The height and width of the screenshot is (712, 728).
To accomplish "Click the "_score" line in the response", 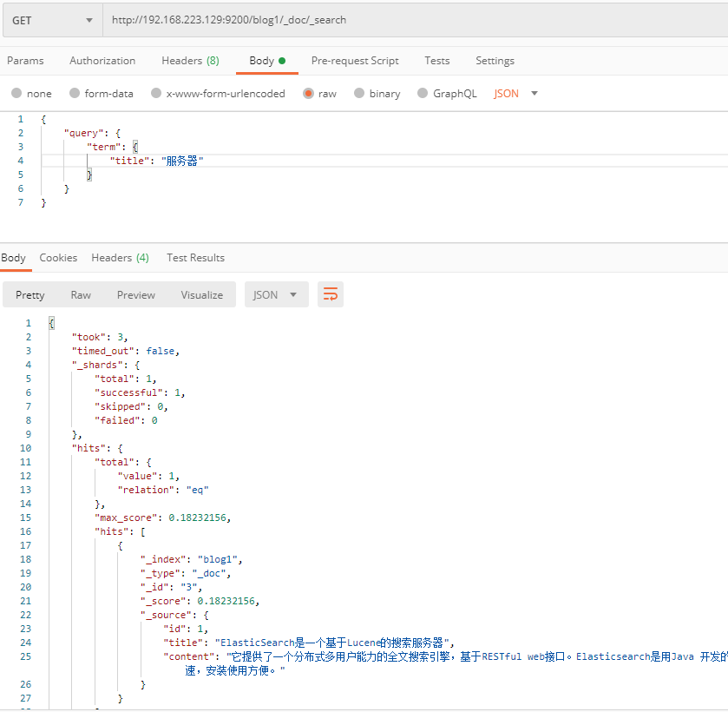I will coord(200,602).
